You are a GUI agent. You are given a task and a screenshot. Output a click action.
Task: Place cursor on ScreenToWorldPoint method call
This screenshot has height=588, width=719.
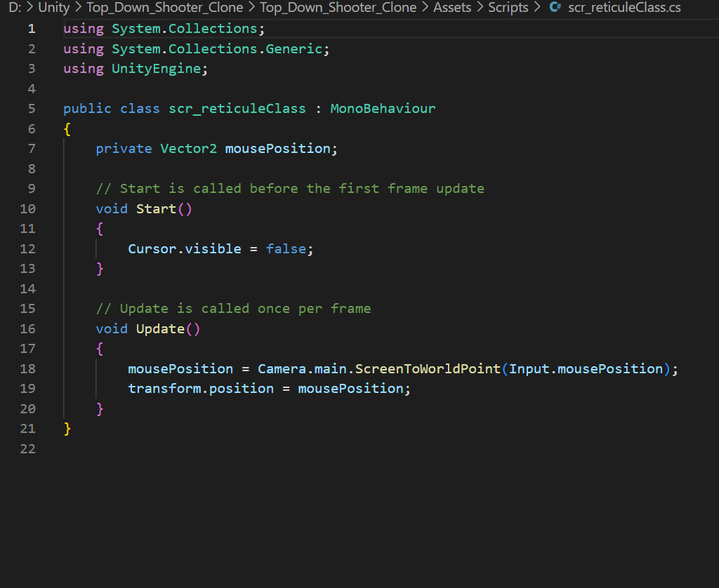pyautogui.click(x=428, y=369)
